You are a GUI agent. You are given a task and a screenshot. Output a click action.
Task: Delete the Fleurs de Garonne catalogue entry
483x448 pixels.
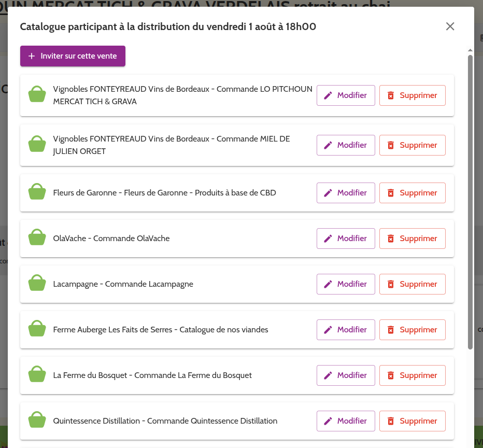coord(412,193)
